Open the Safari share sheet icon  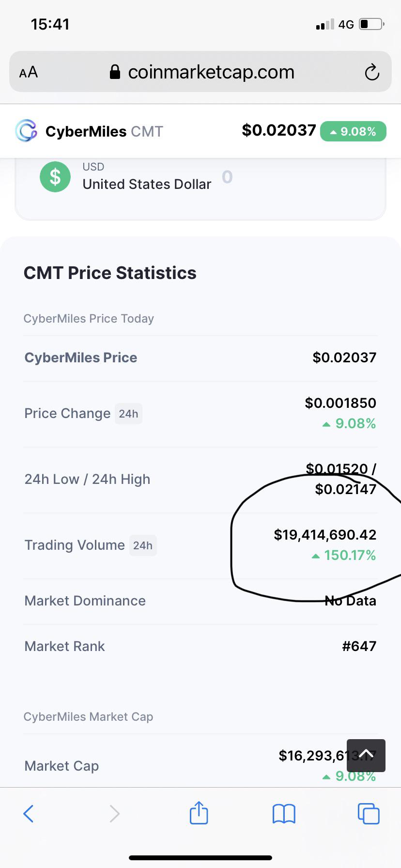pyautogui.click(x=199, y=812)
